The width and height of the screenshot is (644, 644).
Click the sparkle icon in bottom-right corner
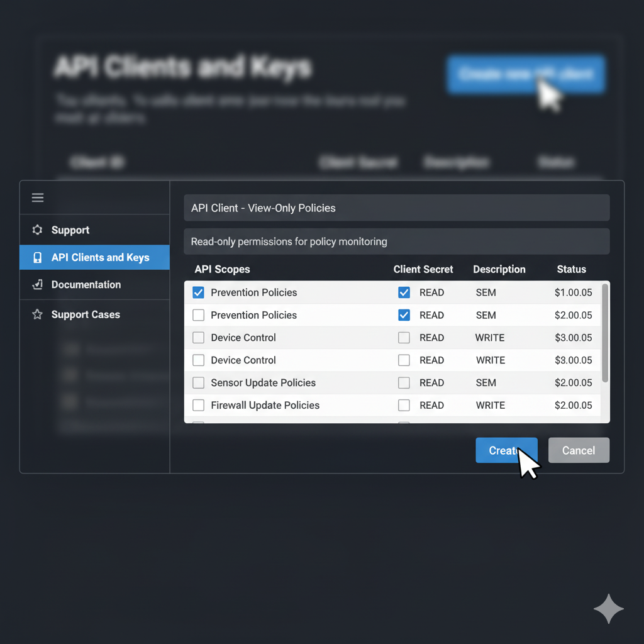click(608, 608)
